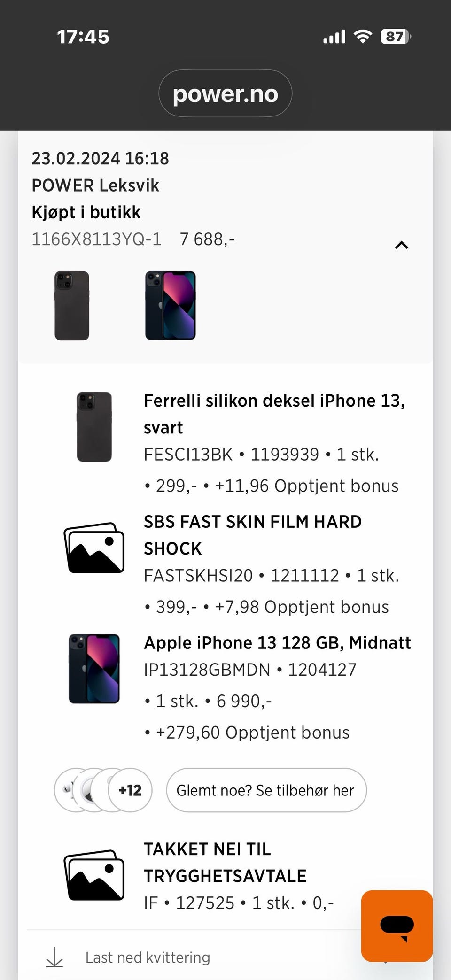Open the +12 accessories bubble

point(130,790)
